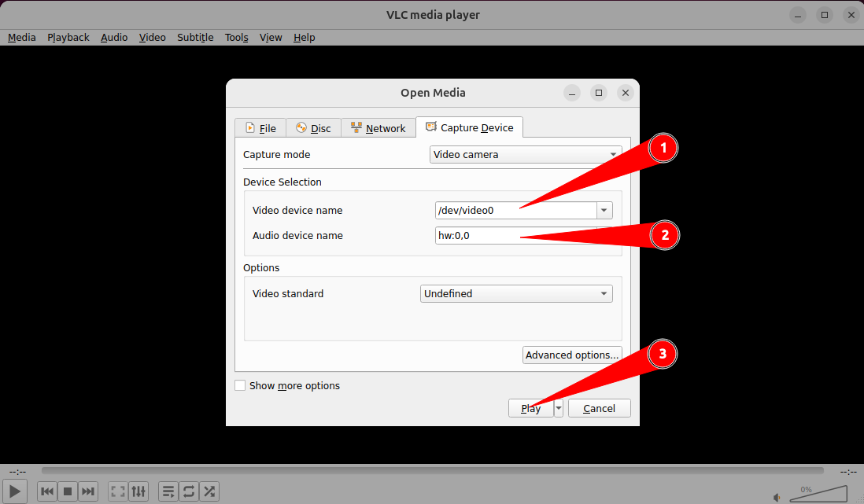Toggle random shuffle playback
The height and width of the screenshot is (504, 864).
209,491
